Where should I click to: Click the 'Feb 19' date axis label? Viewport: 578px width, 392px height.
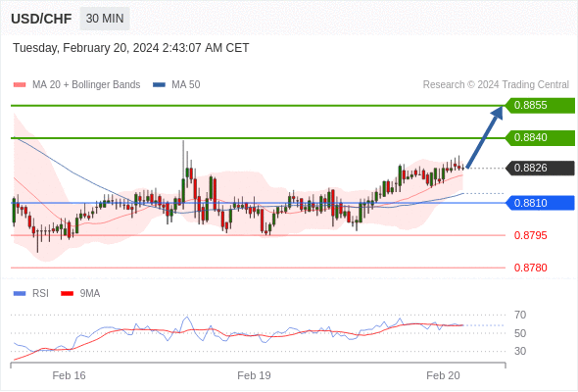tap(254, 375)
